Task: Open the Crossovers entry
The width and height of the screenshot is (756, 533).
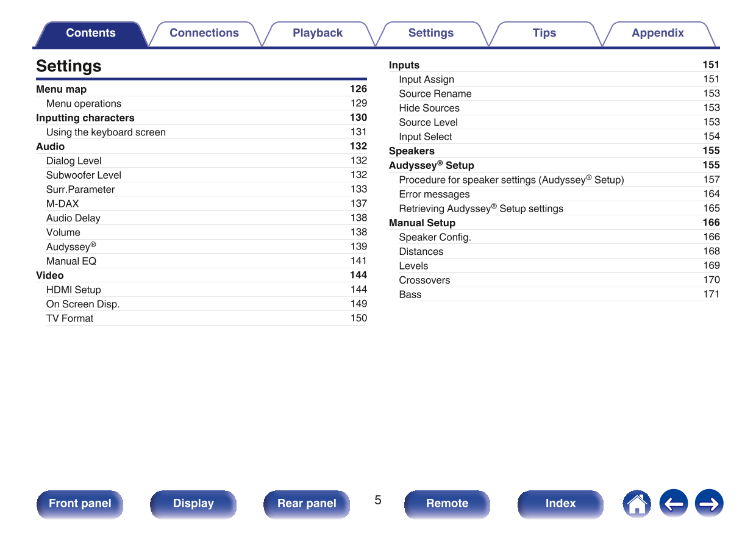Action: [x=424, y=280]
